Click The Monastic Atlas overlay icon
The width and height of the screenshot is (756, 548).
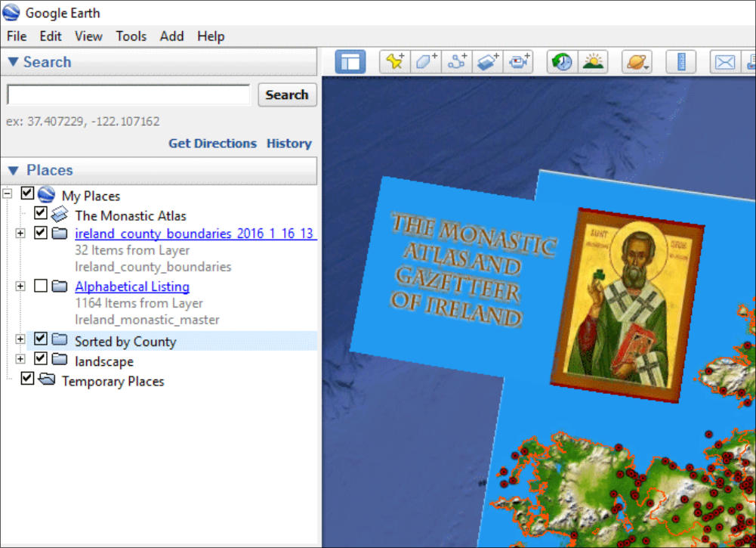60,214
